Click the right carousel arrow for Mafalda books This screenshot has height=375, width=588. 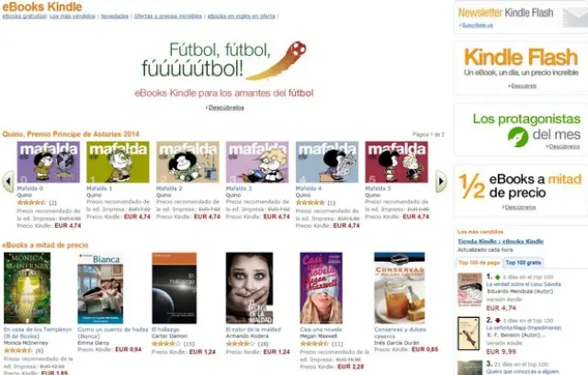441,181
